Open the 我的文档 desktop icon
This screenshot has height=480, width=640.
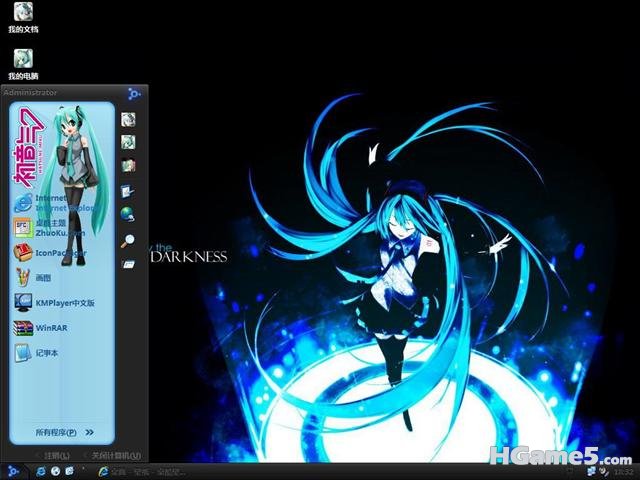[23, 18]
